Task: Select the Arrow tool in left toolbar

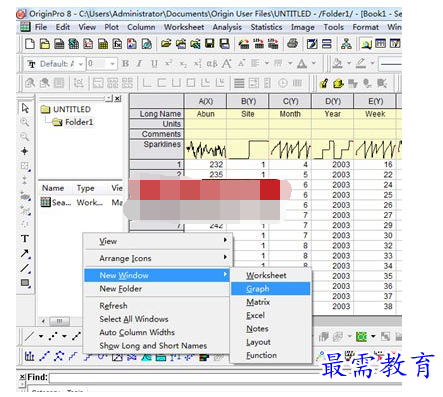Action: pyautogui.click(x=25, y=253)
